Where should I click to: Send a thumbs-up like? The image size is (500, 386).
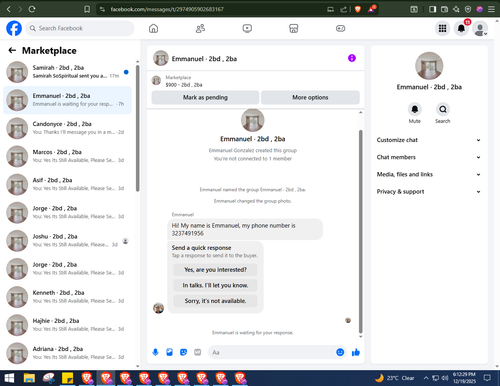(x=356, y=352)
